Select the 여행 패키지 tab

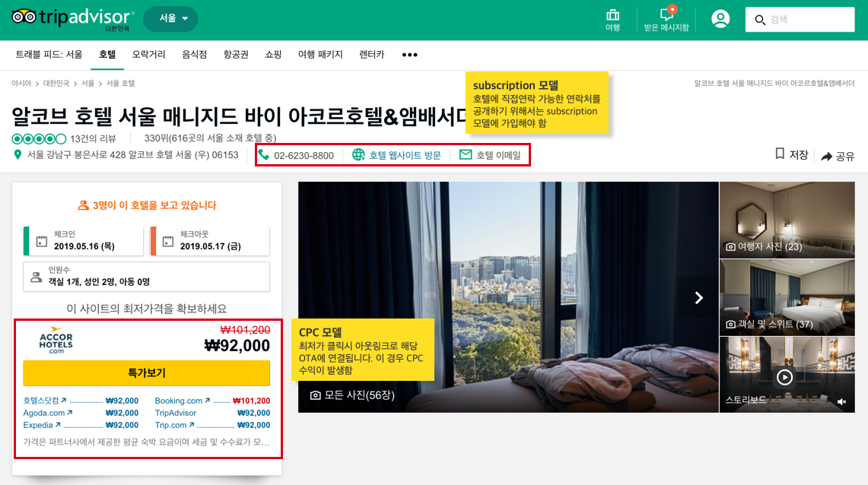point(320,55)
